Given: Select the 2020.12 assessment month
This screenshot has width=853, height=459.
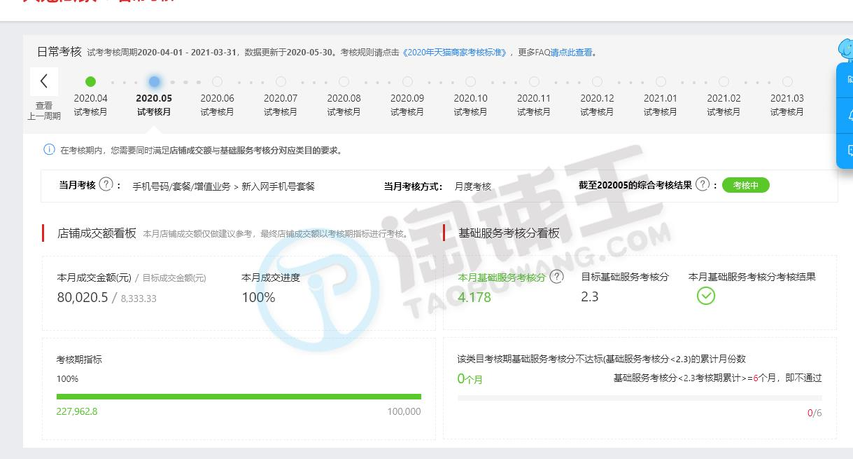Looking at the screenshot, I should click(597, 104).
